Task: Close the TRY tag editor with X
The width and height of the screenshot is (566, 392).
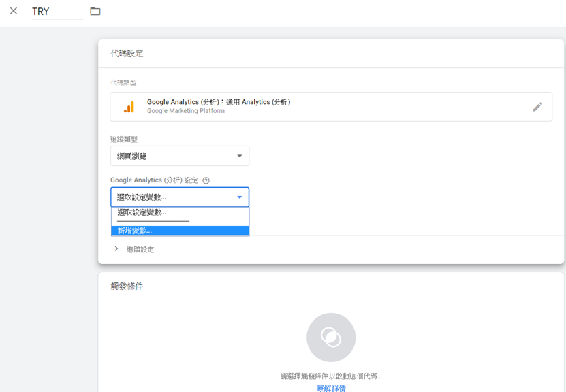Action: pos(14,11)
